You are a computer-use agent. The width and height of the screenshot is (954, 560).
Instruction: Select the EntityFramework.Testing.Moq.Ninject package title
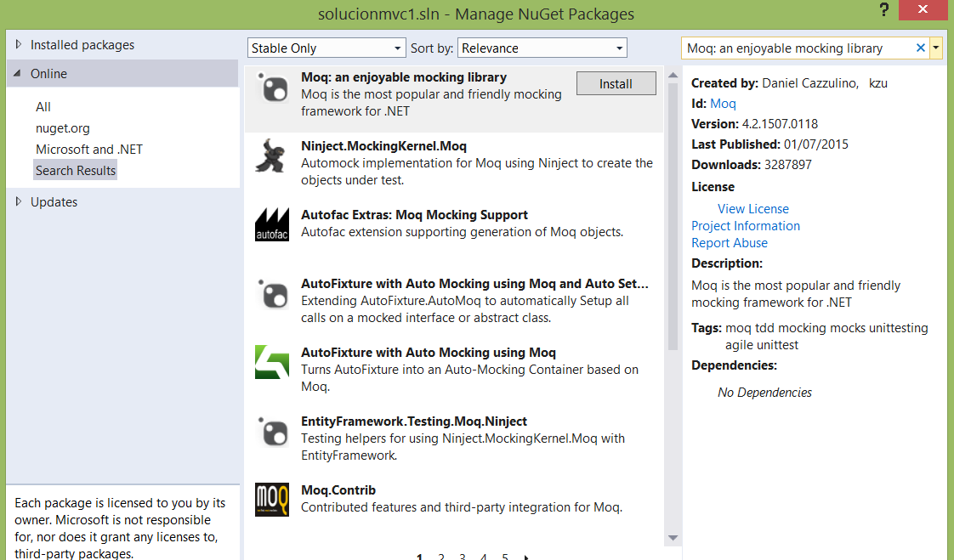pyautogui.click(x=414, y=421)
